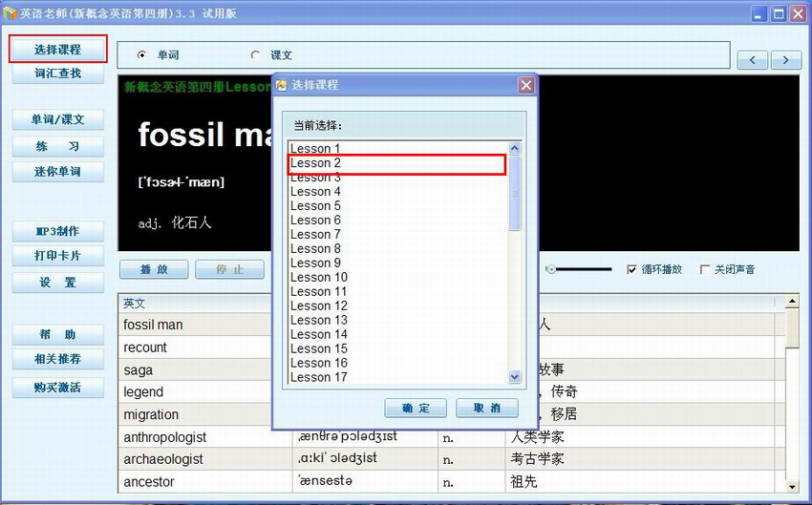The width and height of the screenshot is (812, 505).
Task: Select Lesson 15 in the list
Action: (397, 348)
